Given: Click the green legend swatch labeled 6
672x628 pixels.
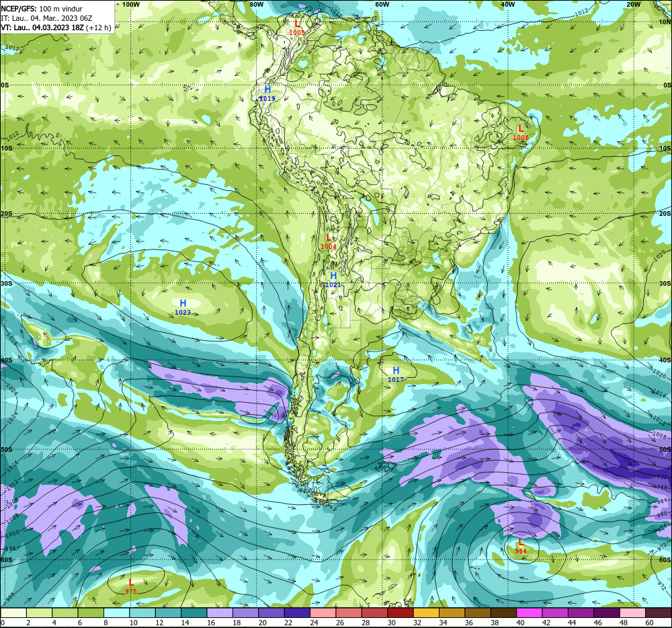Looking at the screenshot, I should point(91,613).
